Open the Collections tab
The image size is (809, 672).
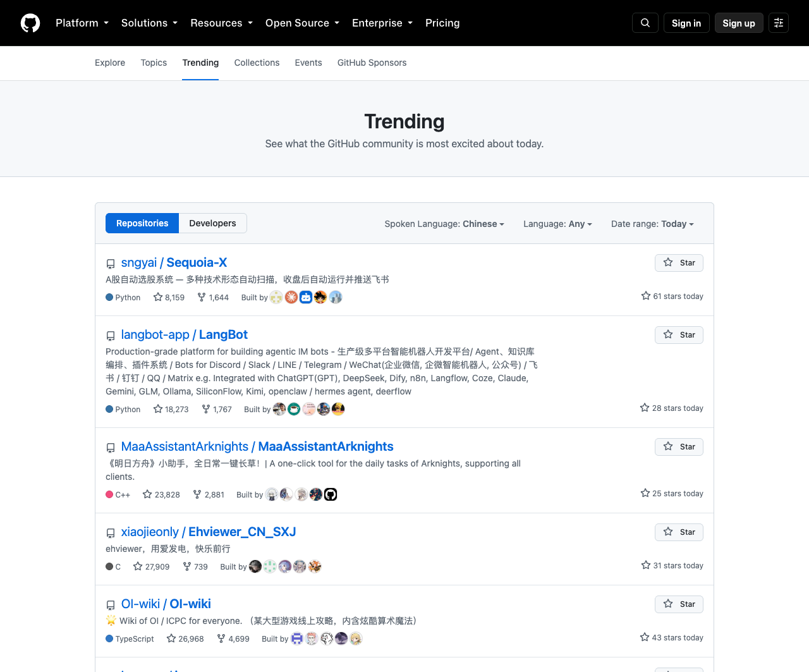pyautogui.click(x=257, y=63)
